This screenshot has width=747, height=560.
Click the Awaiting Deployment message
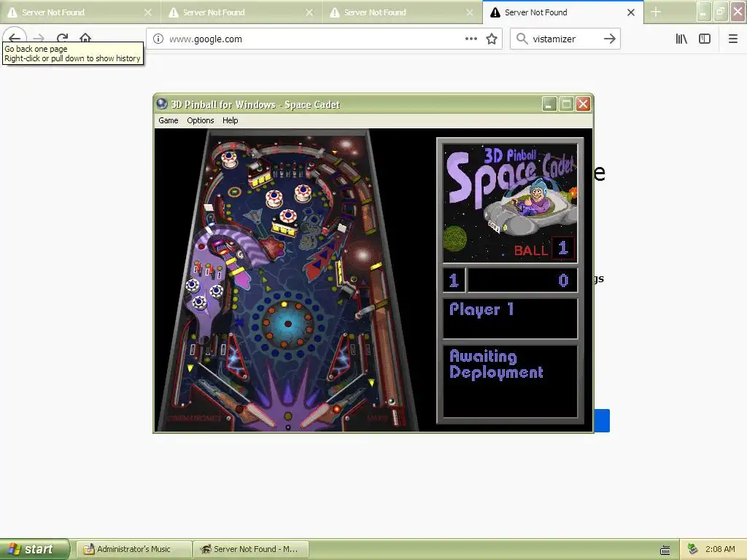[x=496, y=365]
